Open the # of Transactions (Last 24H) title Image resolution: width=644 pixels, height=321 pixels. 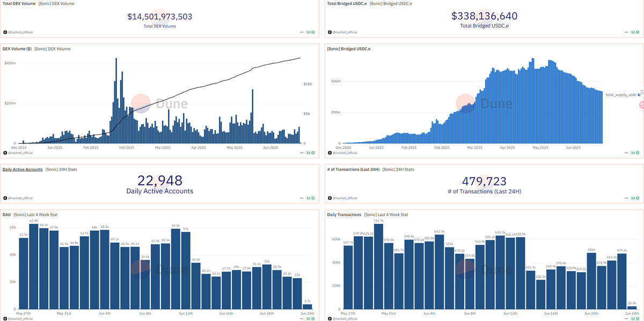point(353,169)
